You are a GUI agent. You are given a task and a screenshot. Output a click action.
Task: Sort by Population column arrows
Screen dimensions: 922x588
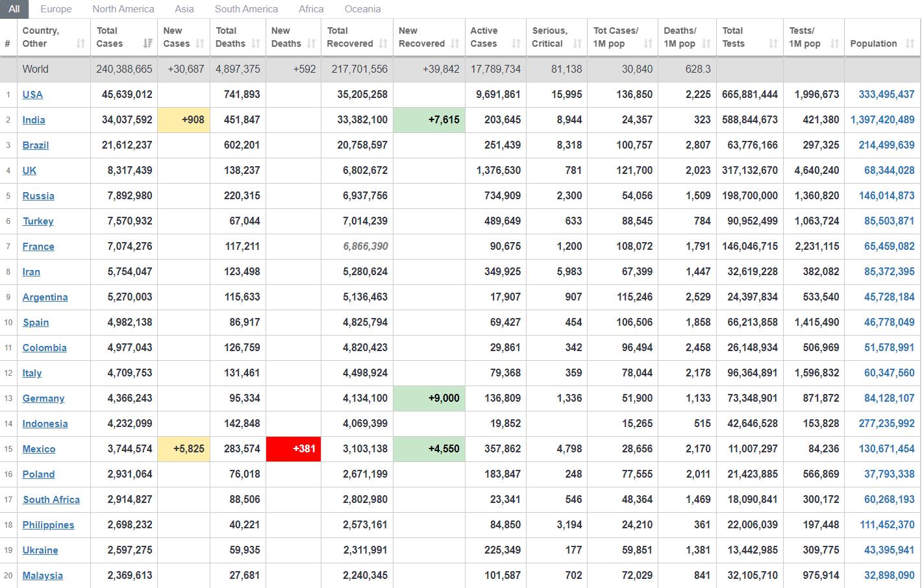click(910, 43)
